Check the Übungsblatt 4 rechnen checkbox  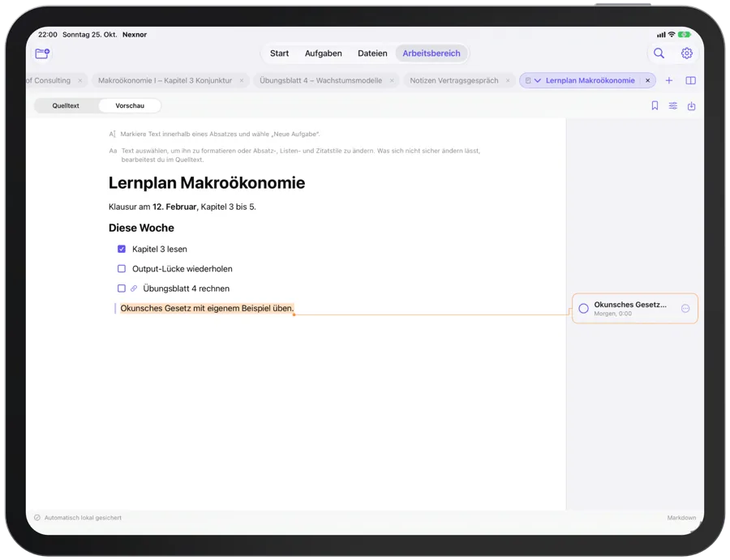pos(122,289)
